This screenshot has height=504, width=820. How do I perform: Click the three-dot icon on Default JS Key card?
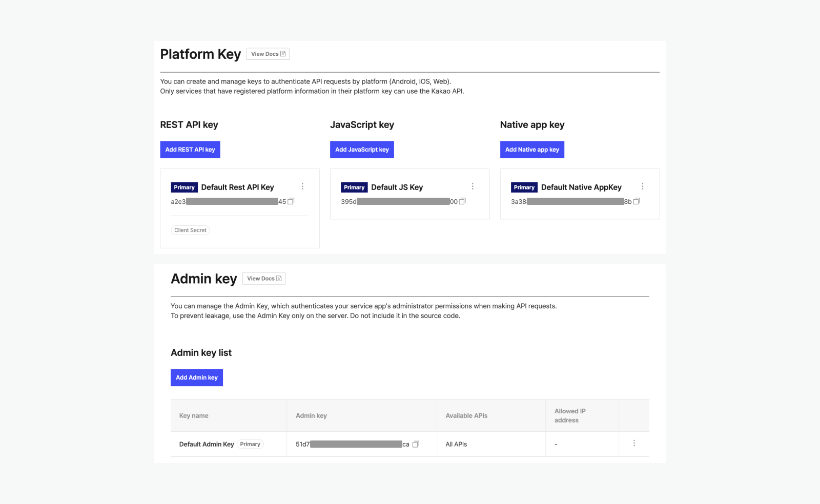473,186
